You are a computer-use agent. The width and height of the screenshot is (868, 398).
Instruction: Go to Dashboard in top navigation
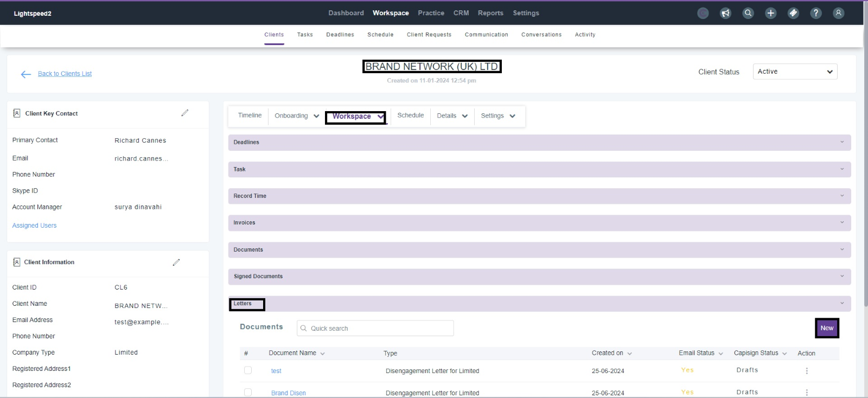pyautogui.click(x=346, y=13)
